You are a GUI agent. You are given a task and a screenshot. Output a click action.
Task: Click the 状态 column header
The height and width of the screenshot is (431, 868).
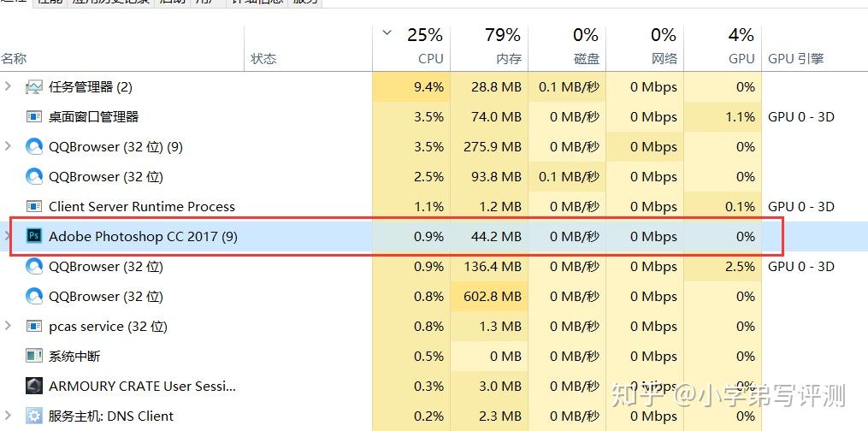point(263,59)
